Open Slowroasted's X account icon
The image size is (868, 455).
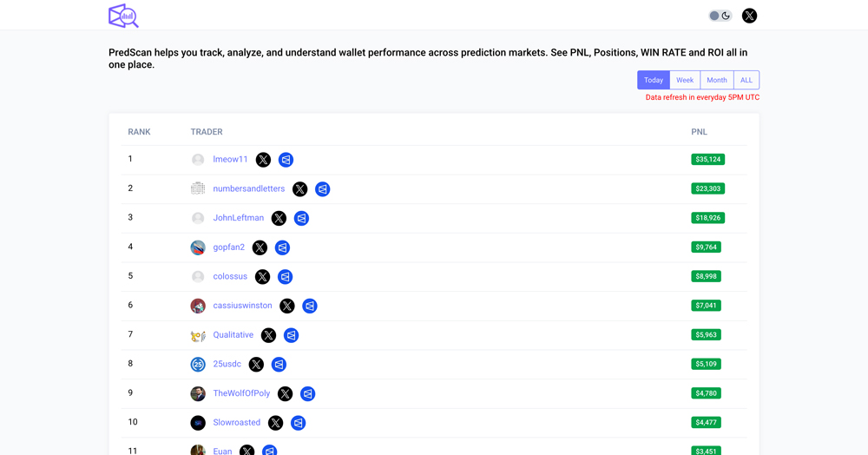276,423
